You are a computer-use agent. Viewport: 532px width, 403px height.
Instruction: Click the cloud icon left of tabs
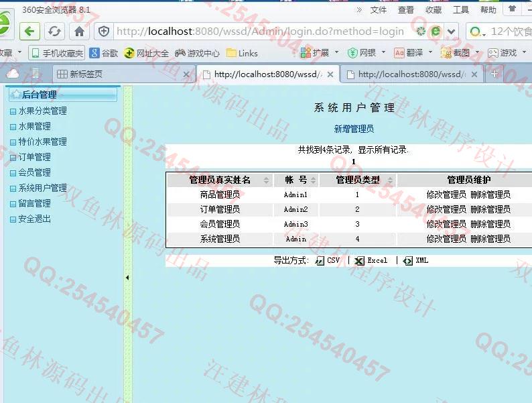(x=13, y=74)
